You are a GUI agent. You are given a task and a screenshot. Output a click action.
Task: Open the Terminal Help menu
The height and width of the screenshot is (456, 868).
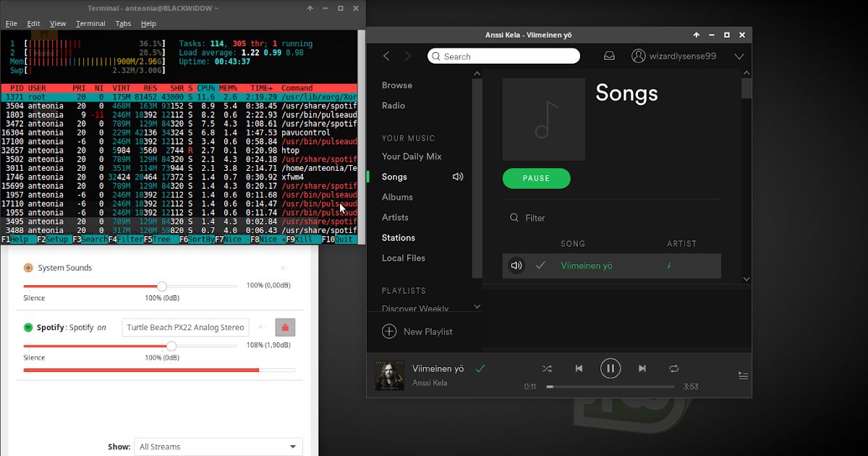[x=148, y=23]
